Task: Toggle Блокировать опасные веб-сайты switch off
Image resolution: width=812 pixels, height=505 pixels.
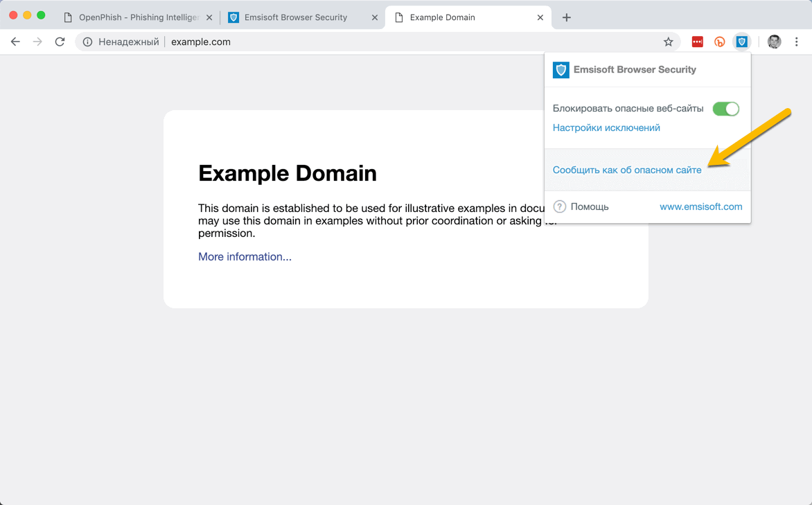Action: pyautogui.click(x=725, y=109)
